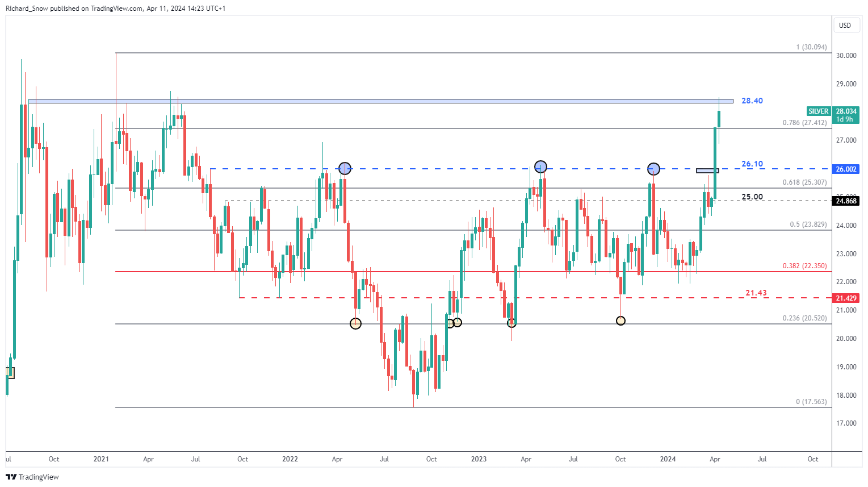
Task: Click the yellow circle marker near March 2023
Action: click(511, 323)
